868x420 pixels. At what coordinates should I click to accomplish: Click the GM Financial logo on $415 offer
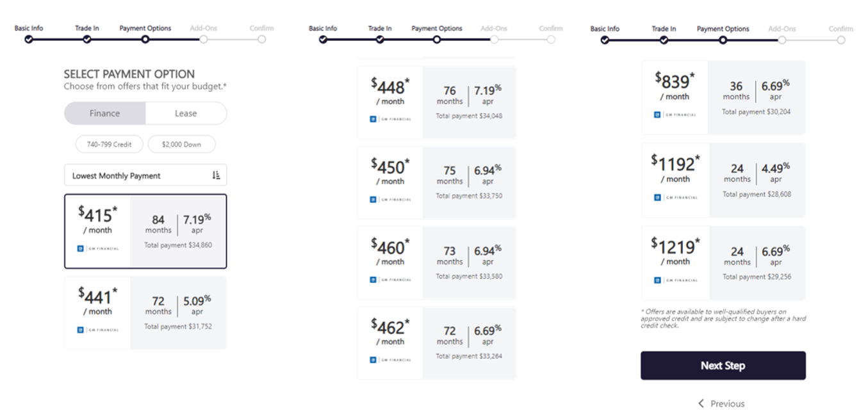point(98,248)
